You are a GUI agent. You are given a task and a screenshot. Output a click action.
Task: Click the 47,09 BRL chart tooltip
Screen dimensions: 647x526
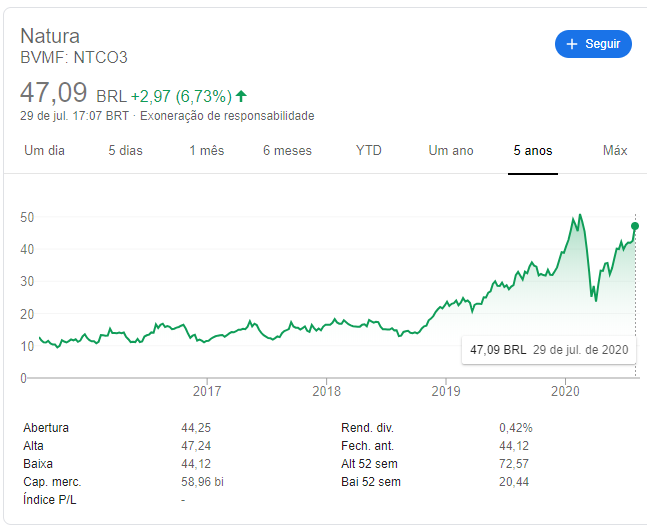click(x=549, y=349)
